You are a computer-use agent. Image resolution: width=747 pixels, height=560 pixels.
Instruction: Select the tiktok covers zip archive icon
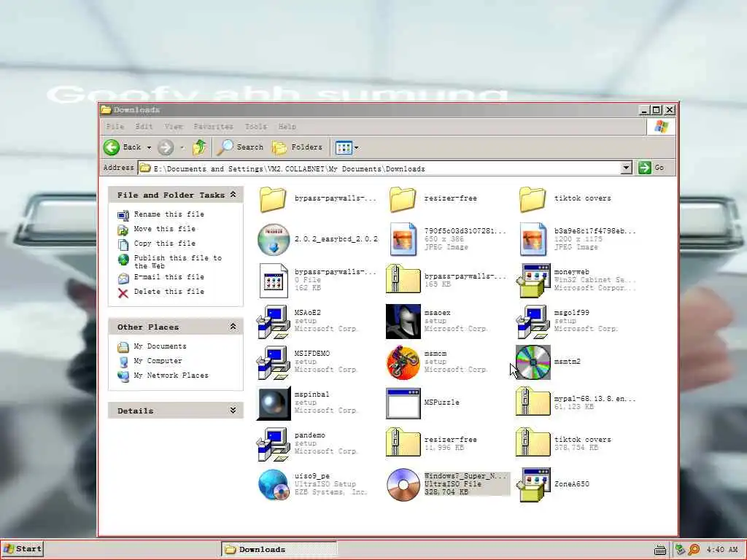click(x=533, y=443)
